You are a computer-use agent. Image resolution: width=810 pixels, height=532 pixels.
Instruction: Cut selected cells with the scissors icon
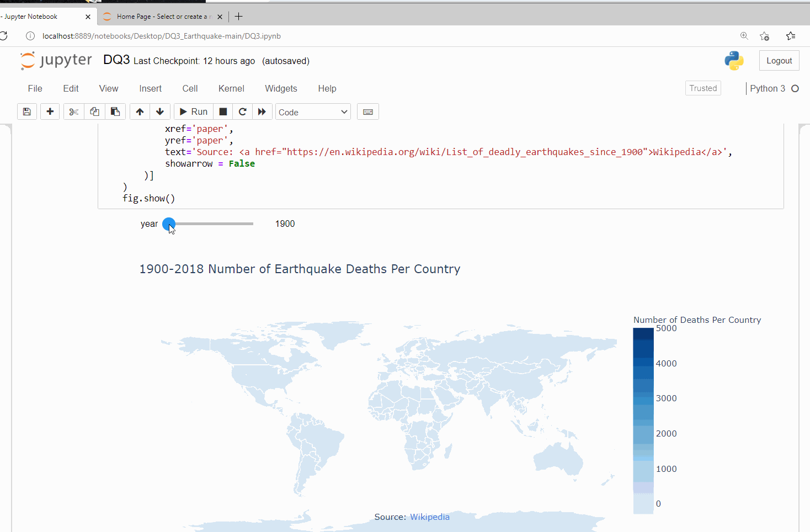tap(73, 111)
